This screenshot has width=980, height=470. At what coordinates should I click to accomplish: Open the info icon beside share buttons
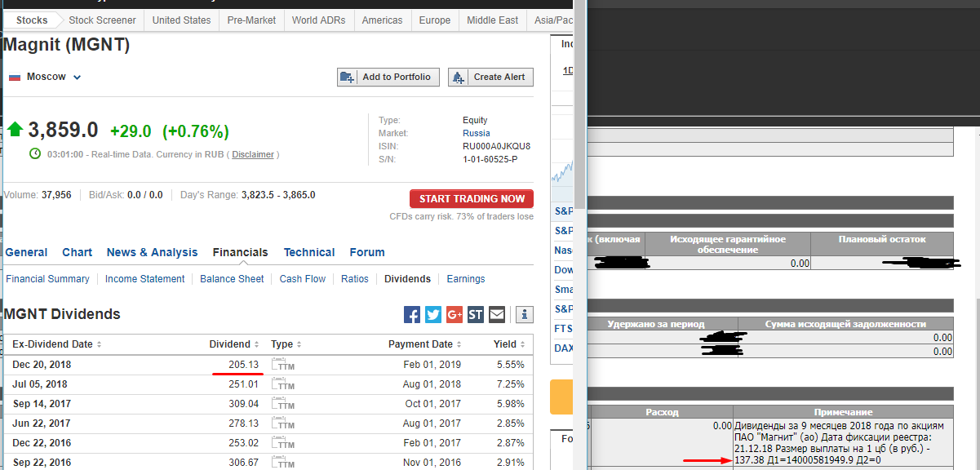pyautogui.click(x=525, y=314)
